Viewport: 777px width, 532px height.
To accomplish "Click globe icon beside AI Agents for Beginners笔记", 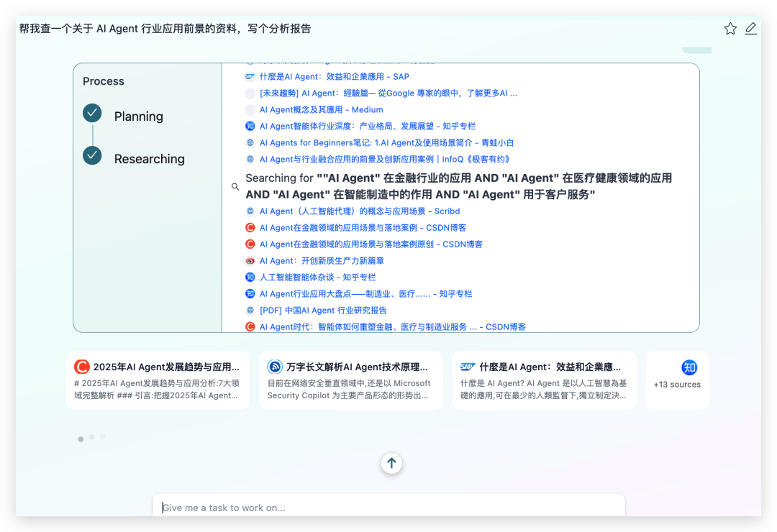I will (x=250, y=142).
